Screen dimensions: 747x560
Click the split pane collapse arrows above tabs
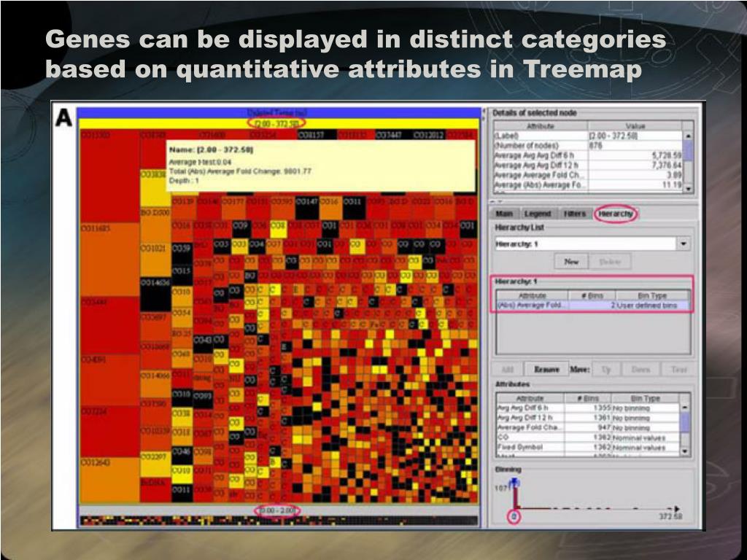click(x=495, y=202)
